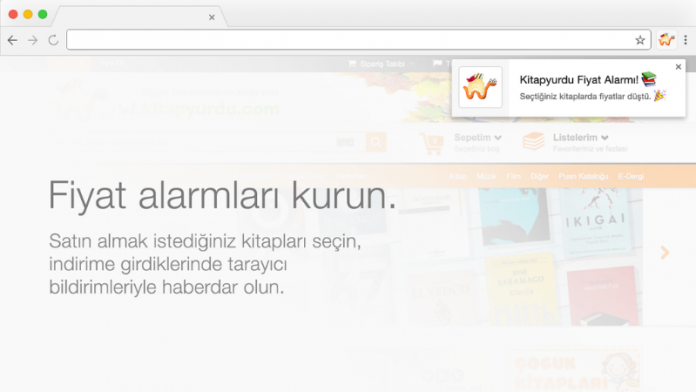The image size is (696, 392).
Task: Click the shopping cart icon
Action: click(431, 143)
